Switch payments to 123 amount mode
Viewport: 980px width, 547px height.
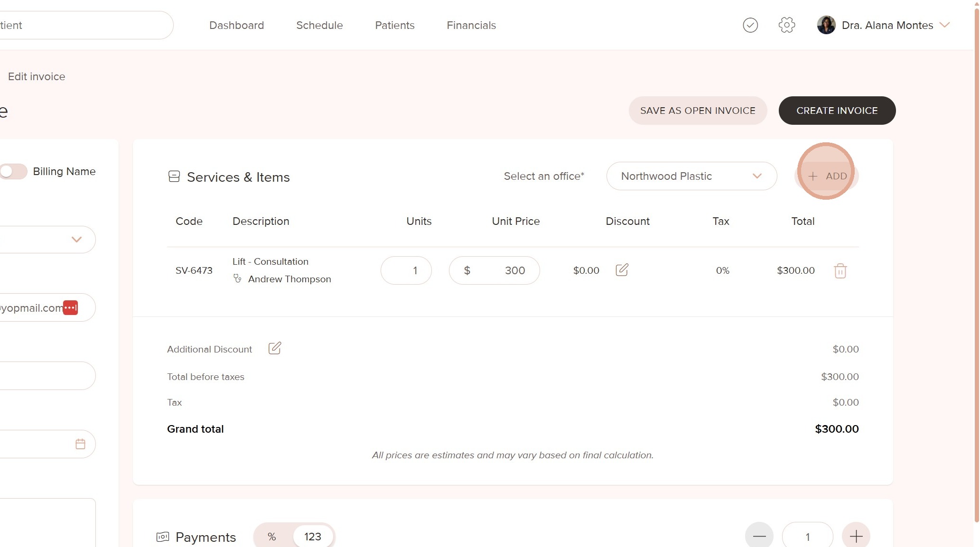(312, 537)
